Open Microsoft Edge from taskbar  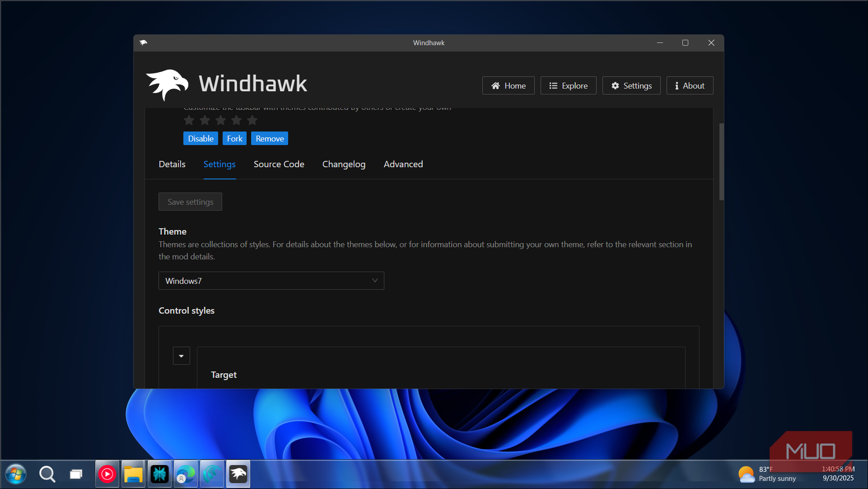click(x=186, y=474)
